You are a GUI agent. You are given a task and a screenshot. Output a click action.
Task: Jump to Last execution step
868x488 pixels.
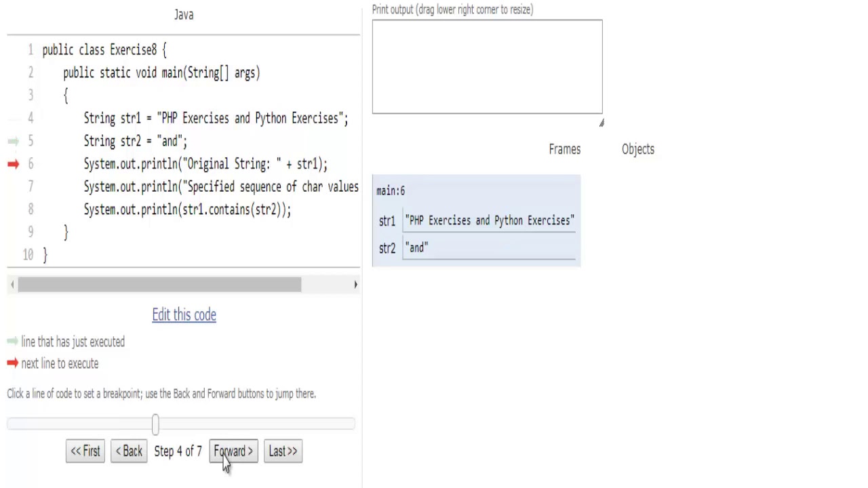click(x=283, y=451)
